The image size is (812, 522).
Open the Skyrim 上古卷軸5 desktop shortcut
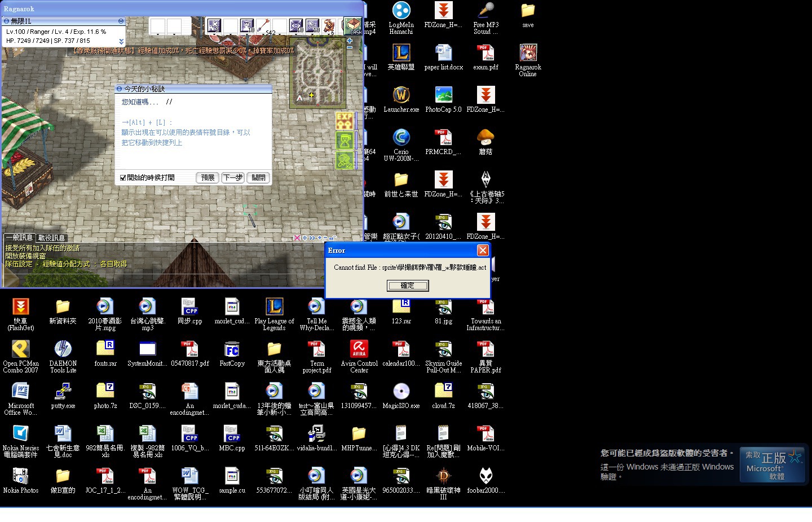tap(486, 187)
